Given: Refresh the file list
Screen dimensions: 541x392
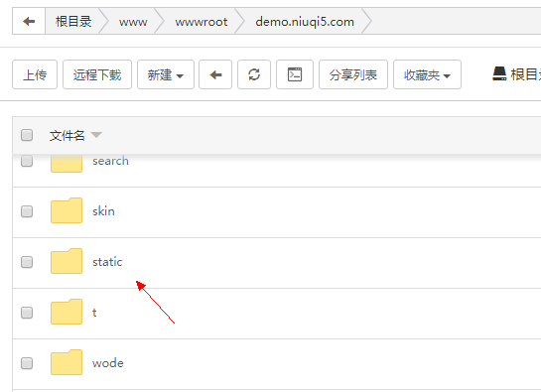Looking at the screenshot, I should 254,74.
